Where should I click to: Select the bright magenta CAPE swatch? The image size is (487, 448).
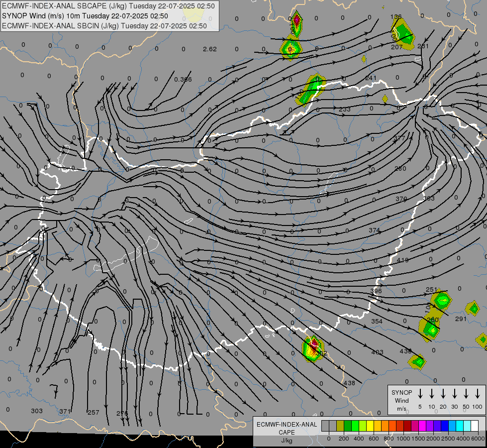tap(422, 426)
